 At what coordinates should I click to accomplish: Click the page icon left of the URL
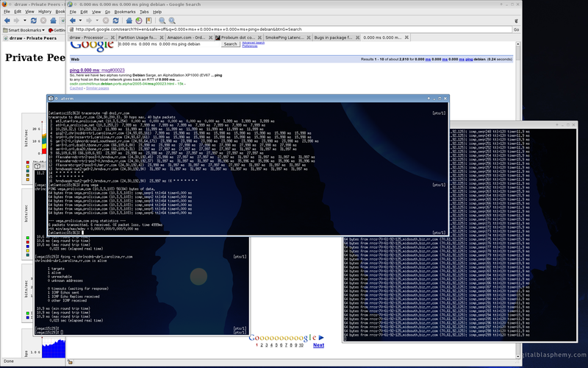click(71, 29)
